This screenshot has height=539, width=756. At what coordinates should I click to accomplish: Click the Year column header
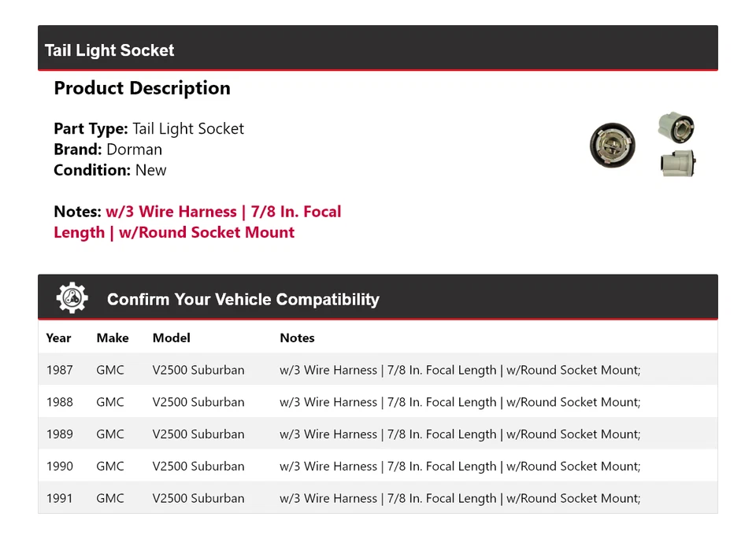click(x=58, y=338)
